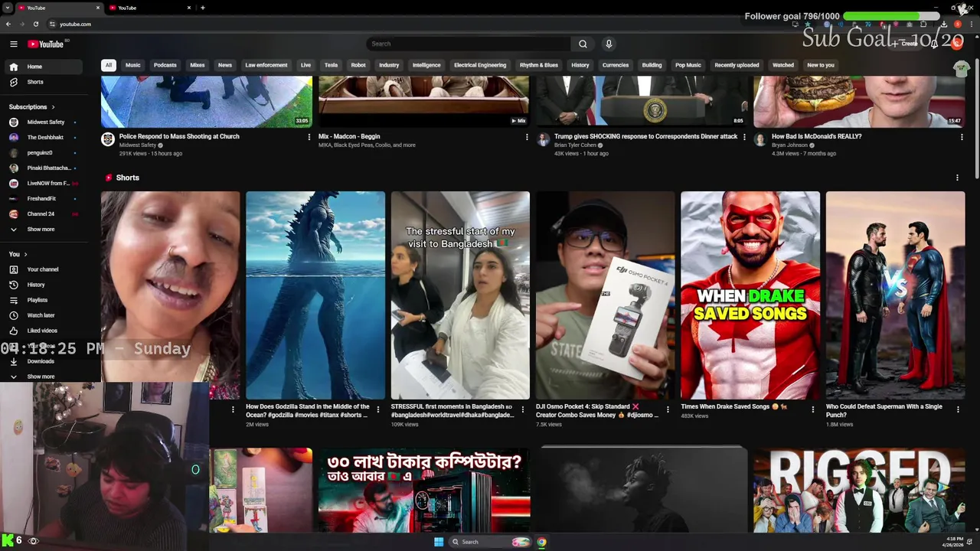This screenshot has width=980, height=551.
Task: Click the Create button
Action: 906,44
